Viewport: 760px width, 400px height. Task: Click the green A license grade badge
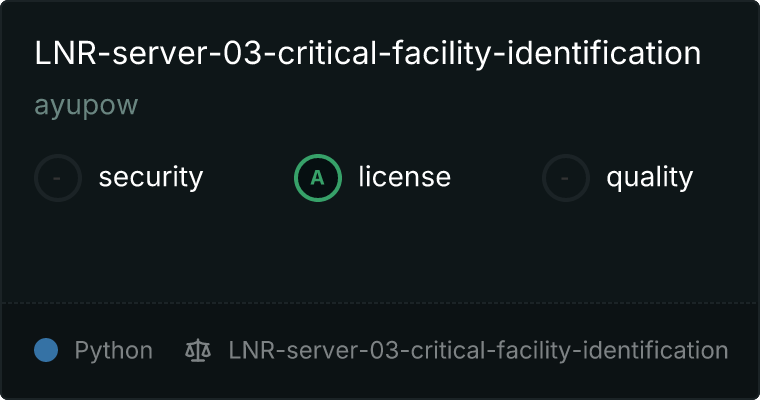click(x=317, y=178)
